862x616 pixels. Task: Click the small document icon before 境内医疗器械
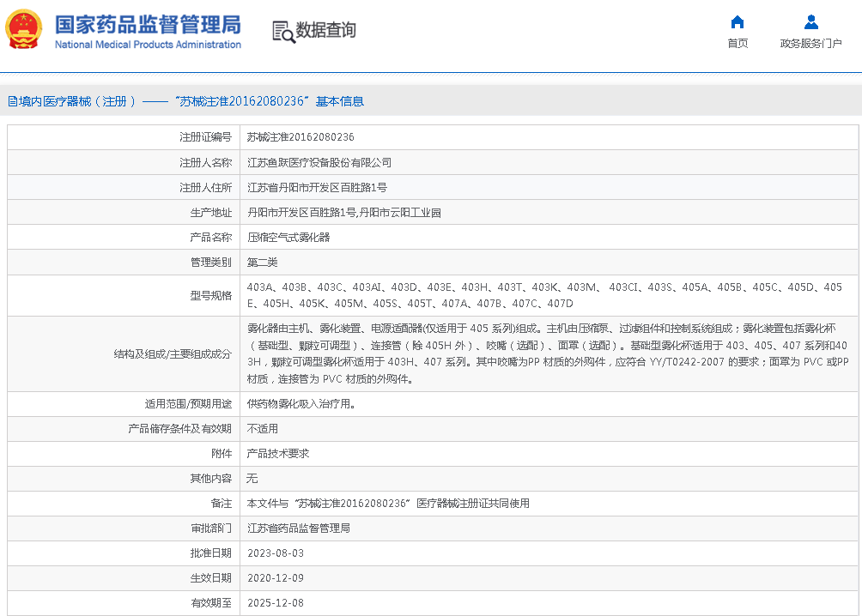coord(12,101)
